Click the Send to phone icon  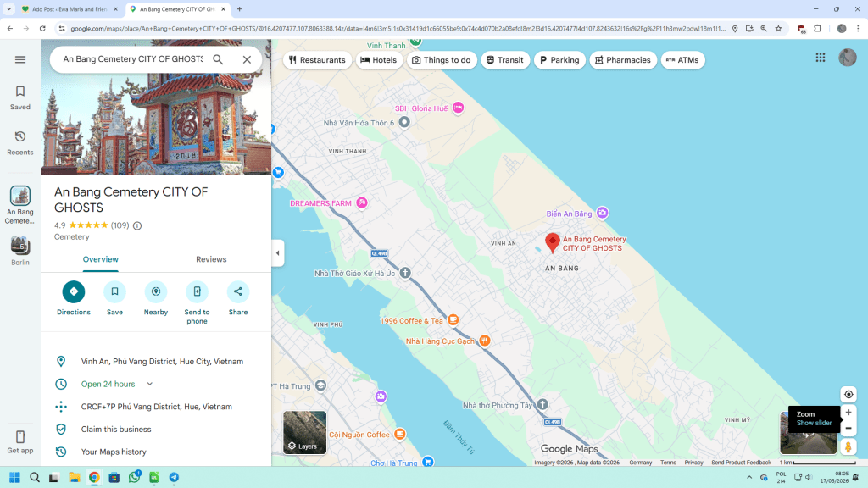(x=197, y=292)
